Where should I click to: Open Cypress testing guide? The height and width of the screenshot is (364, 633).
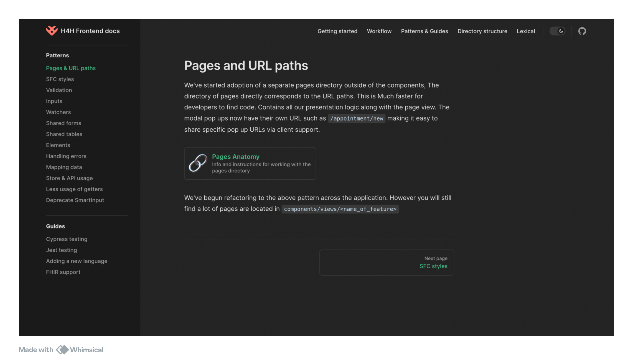67,239
